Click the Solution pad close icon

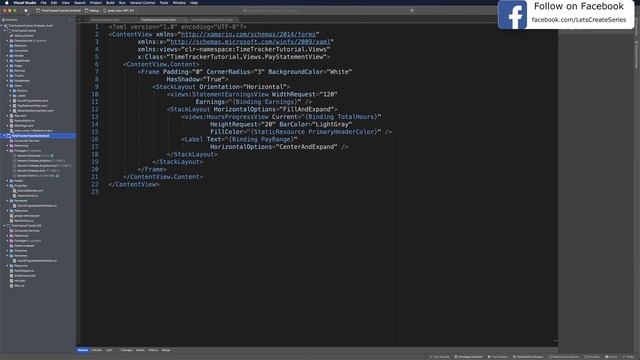pos(73,20)
